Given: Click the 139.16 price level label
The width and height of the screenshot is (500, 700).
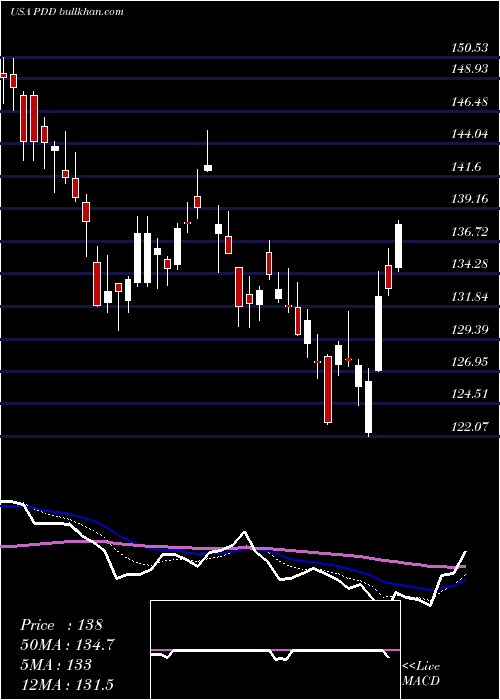Looking at the screenshot, I should [469, 199].
